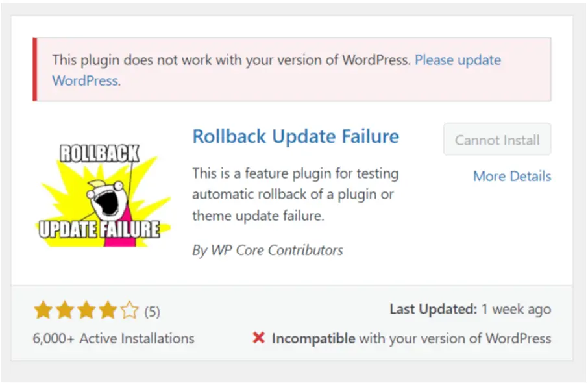Image resolution: width=588 pixels, height=383 pixels.
Task: Select the first gold rating star
Action: click(42, 310)
